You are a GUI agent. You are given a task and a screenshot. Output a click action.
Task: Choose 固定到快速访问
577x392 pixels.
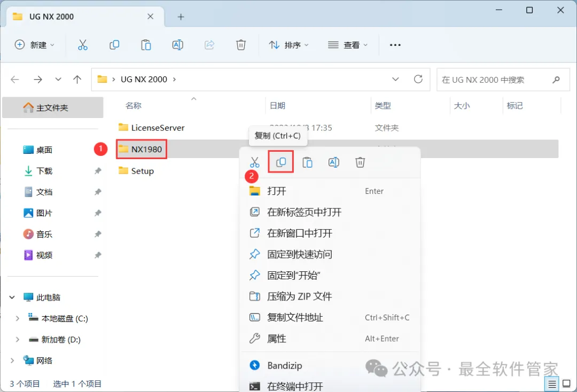click(330, 254)
